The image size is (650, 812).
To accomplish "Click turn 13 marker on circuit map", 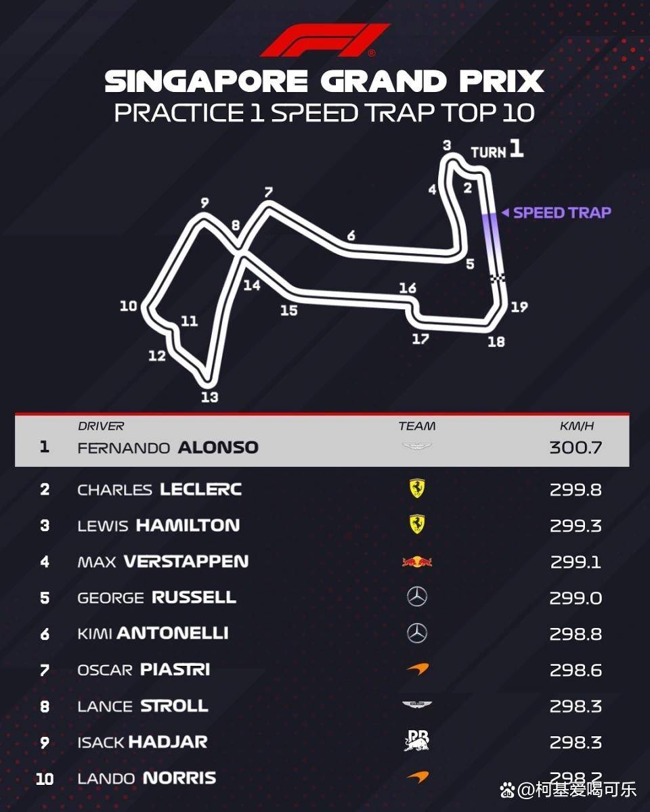I will click(x=210, y=397).
